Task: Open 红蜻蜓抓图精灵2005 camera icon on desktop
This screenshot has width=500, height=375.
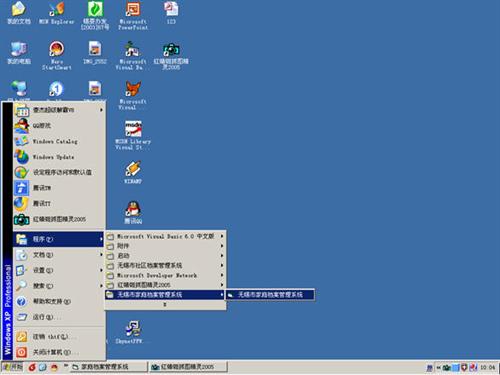Action: tap(171, 55)
